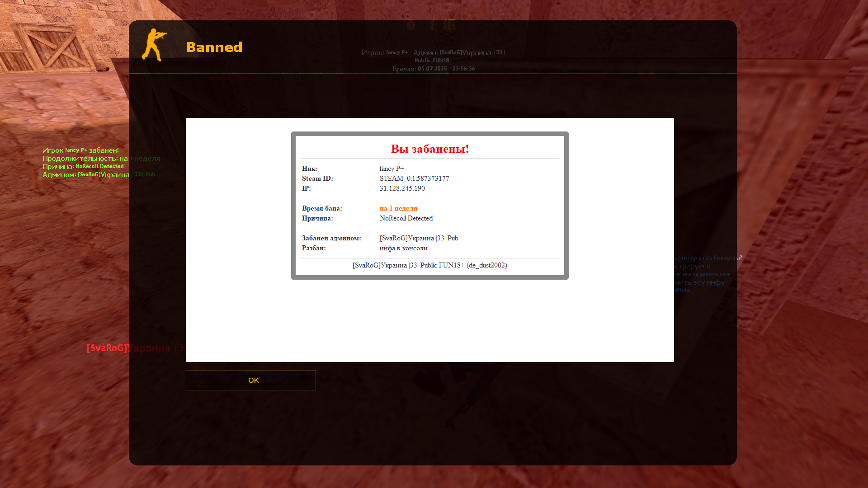868x488 pixels.
Task: Select the nickname value 'fancy P+'
Action: (392, 169)
